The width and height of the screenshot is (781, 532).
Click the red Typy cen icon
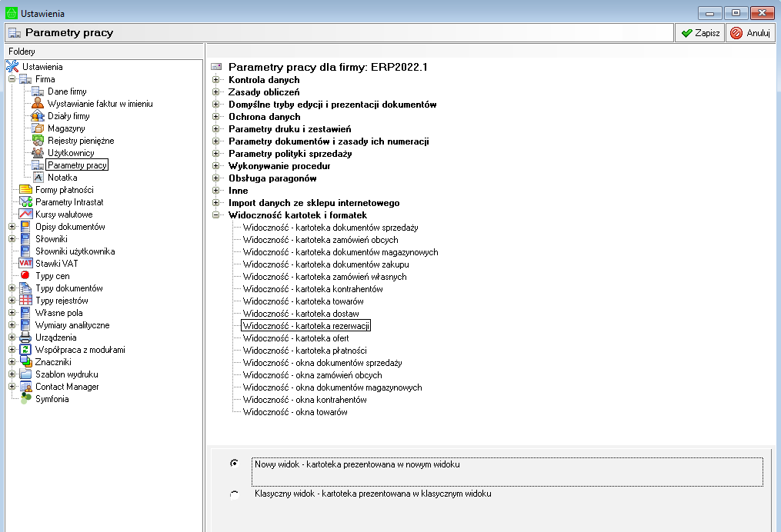point(25,276)
